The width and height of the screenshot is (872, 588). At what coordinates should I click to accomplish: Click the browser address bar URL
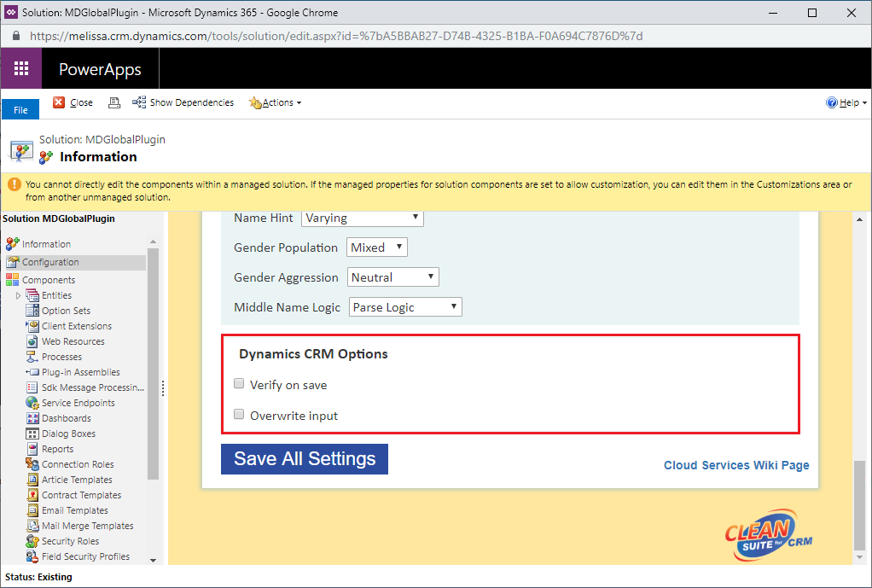click(x=336, y=36)
